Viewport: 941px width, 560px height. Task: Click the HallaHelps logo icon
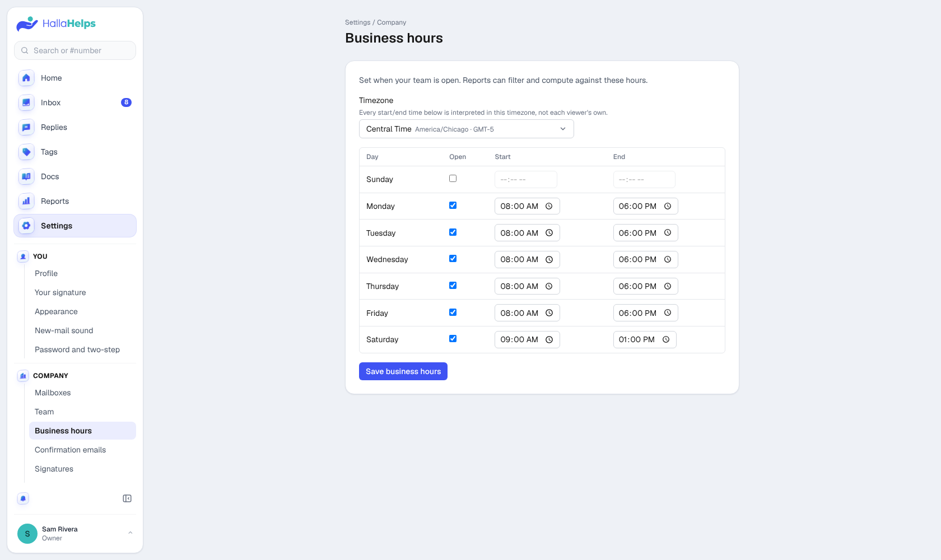tap(27, 24)
